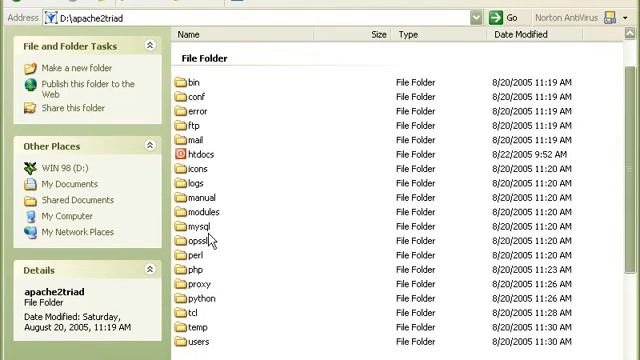Collapse the Other Places panel
This screenshot has height=360, width=640.
(x=150, y=145)
